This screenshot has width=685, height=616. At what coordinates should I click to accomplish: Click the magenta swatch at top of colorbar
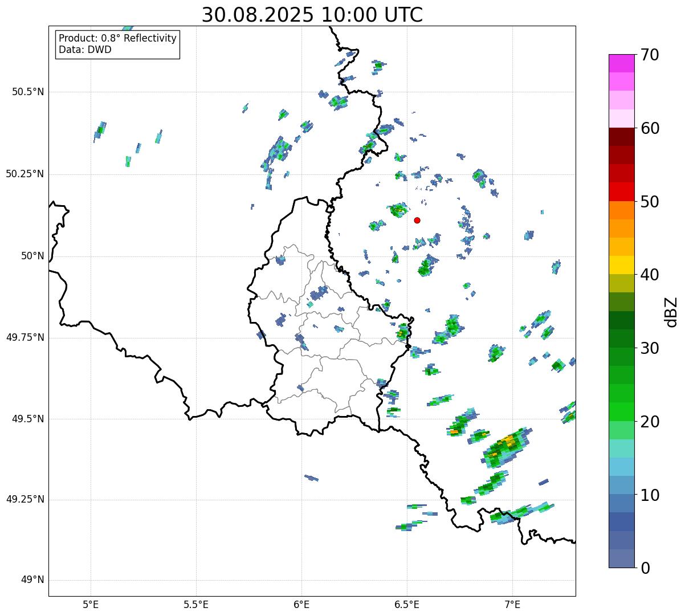(x=622, y=63)
